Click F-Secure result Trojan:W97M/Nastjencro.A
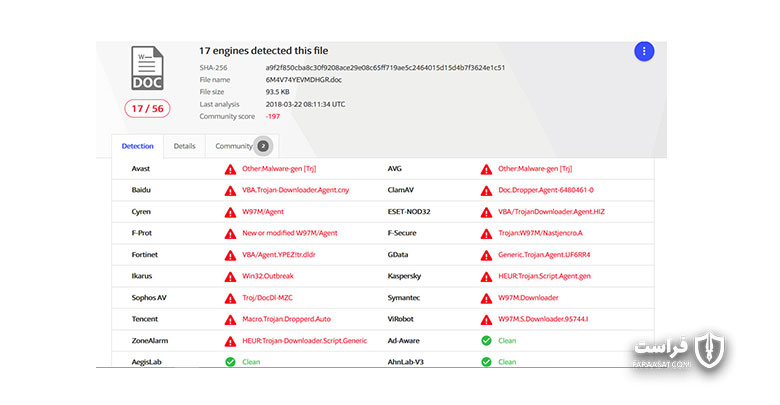 [540, 233]
